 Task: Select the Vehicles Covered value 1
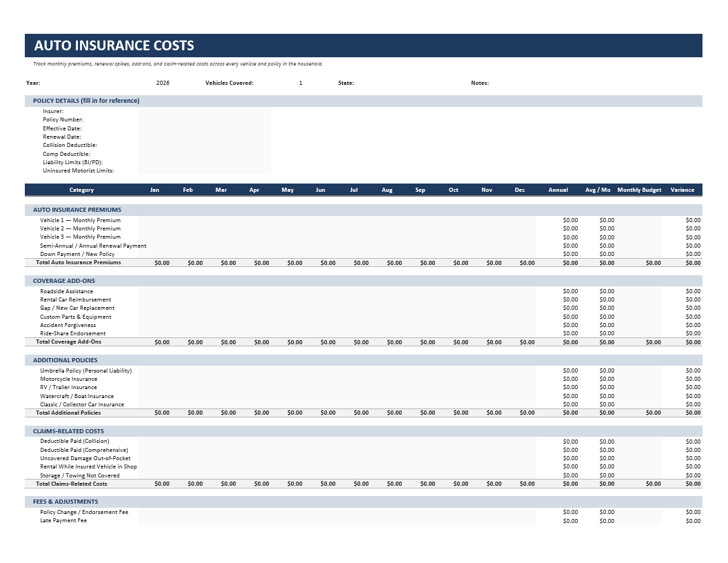click(x=301, y=83)
